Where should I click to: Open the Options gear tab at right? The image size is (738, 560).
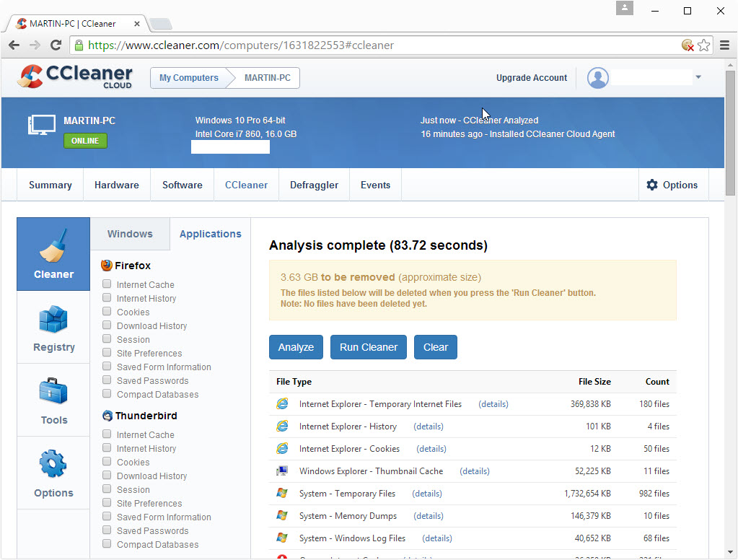(x=672, y=185)
